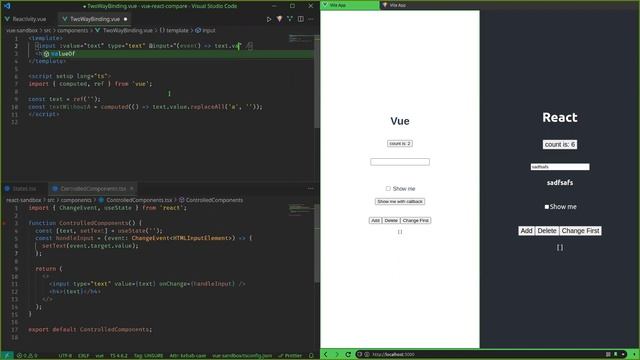Click top editor minimap
The height and width of the screenshot is (360, 640).
[x=301, y=39]
